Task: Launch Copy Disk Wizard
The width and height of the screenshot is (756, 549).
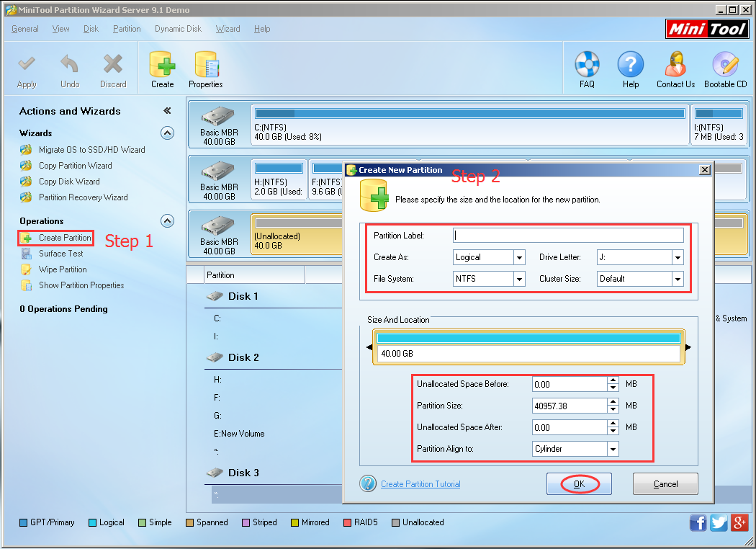Action: (69, 182)
